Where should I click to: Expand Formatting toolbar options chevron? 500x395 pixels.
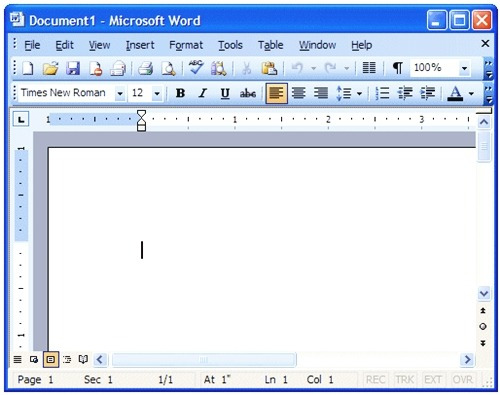(488, 94)
